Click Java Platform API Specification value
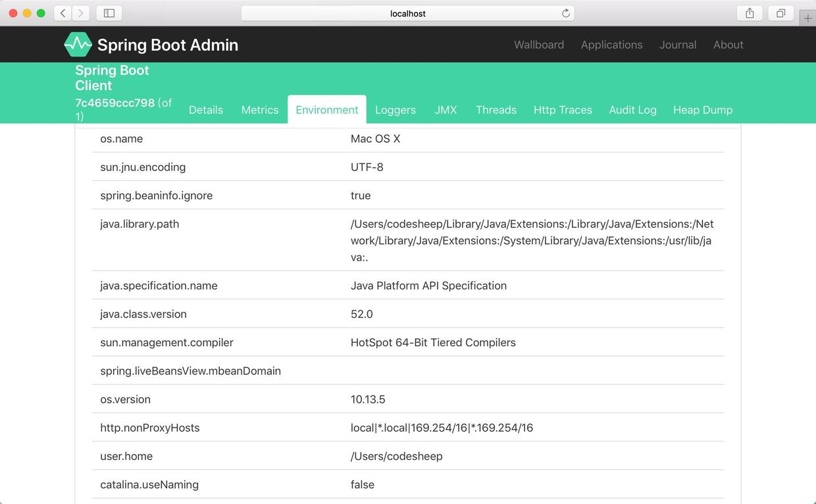The width and height of the screenshot is (816, 504). click(x=428, y=286)
